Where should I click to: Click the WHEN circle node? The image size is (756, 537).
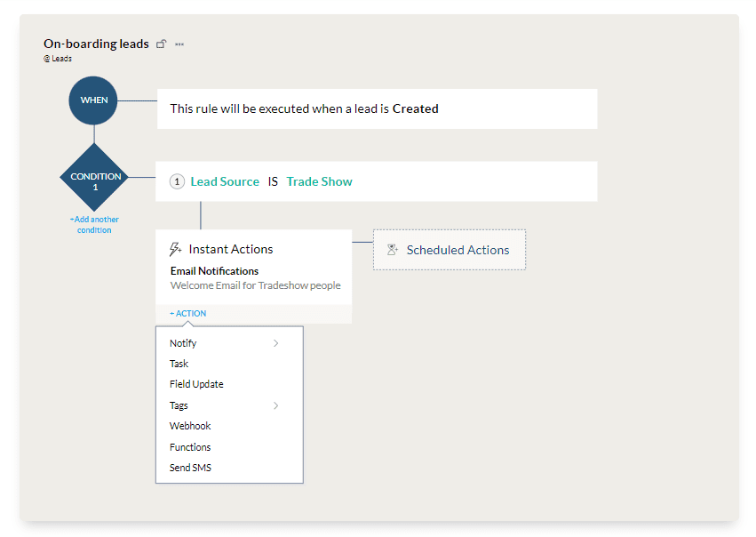[x=93, y=100]
